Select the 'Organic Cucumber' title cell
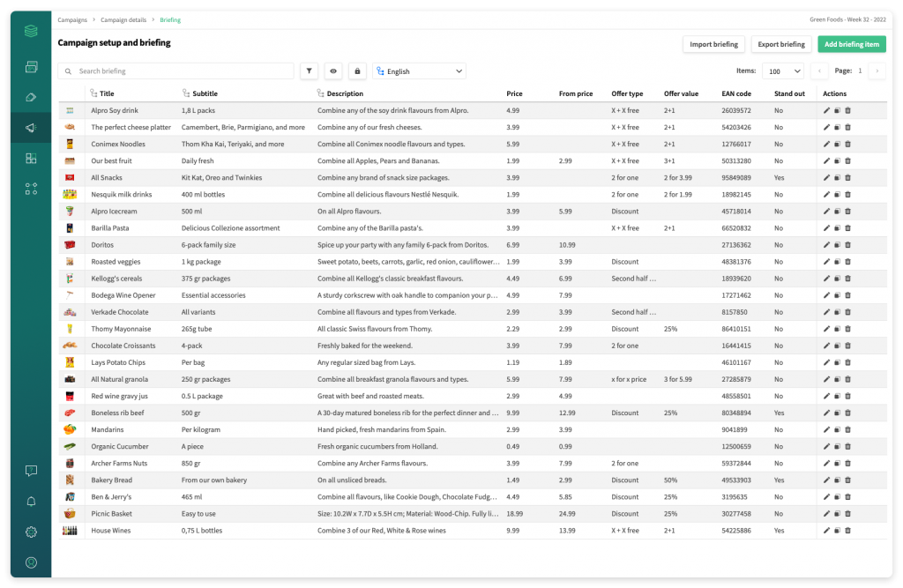 pos(120,446)
